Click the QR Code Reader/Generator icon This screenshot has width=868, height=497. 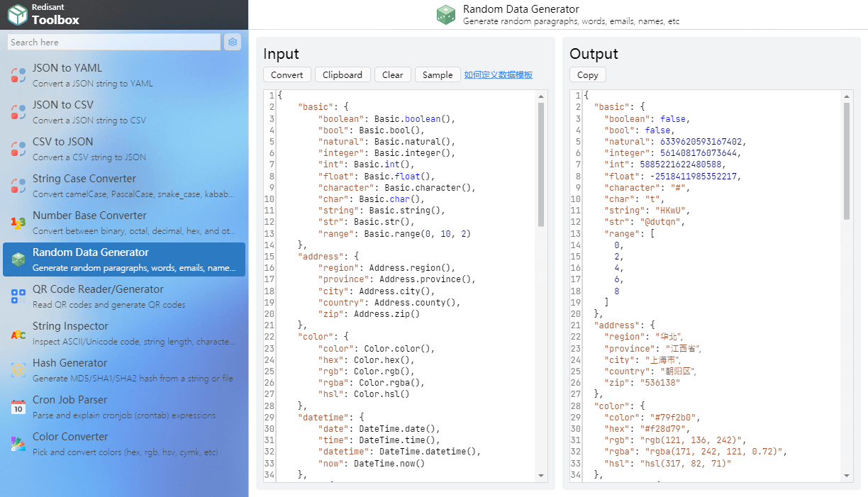click(18, 296)
